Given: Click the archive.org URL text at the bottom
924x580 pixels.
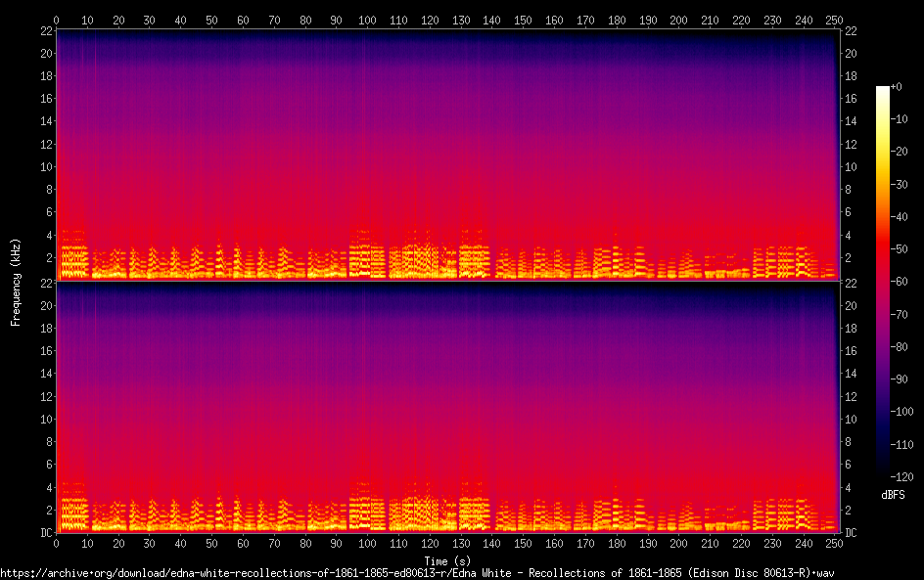Looking at the screenshot, I should tap(417, 573).
